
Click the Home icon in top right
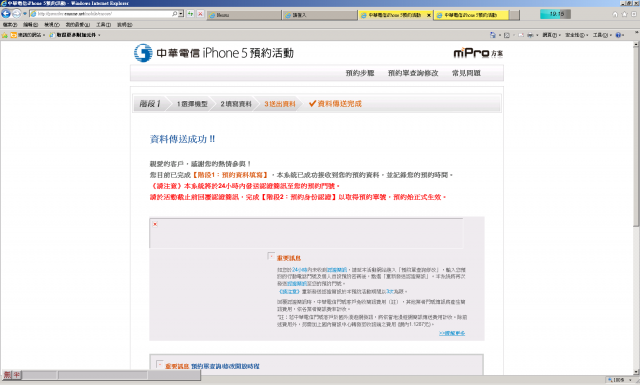point(615,14)
